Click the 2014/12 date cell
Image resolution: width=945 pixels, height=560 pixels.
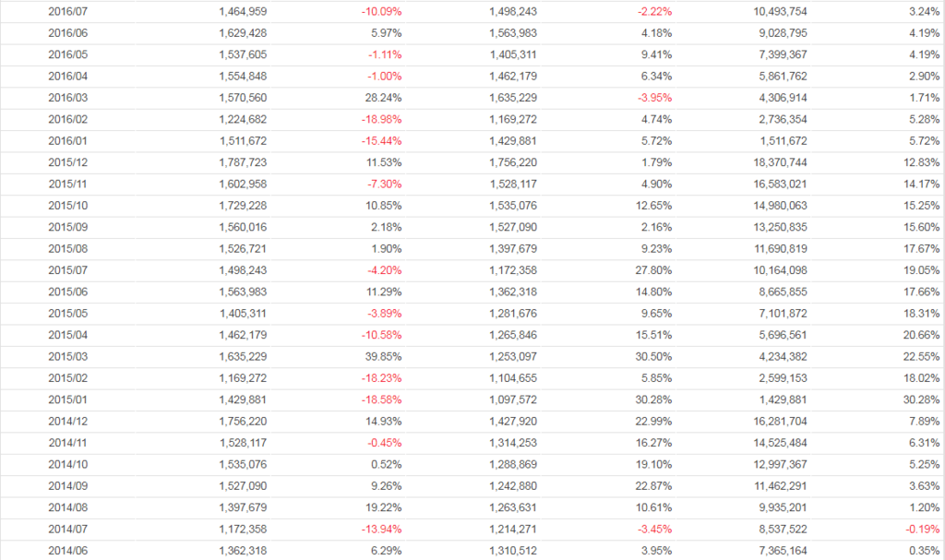(x=66, y=422)
